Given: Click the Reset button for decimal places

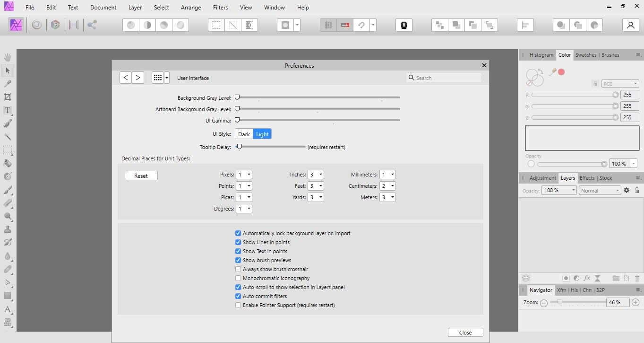Looking at the screenshot, I should (141, 175).
